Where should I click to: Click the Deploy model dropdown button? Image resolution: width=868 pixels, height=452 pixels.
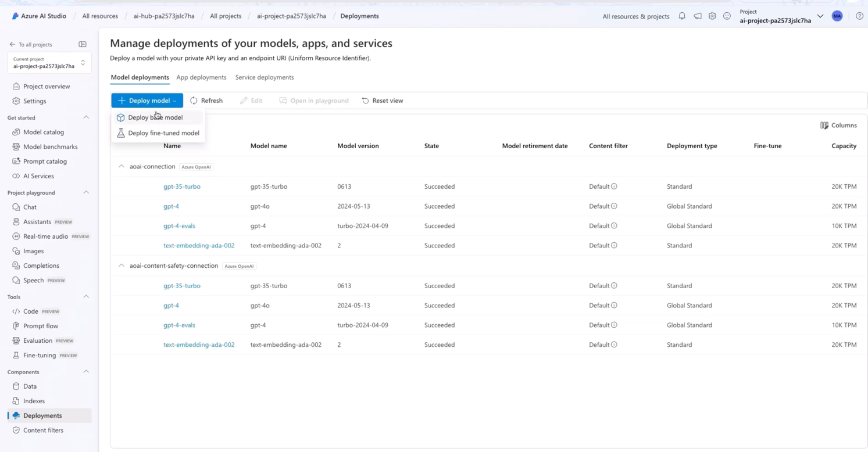click(147, 101)
